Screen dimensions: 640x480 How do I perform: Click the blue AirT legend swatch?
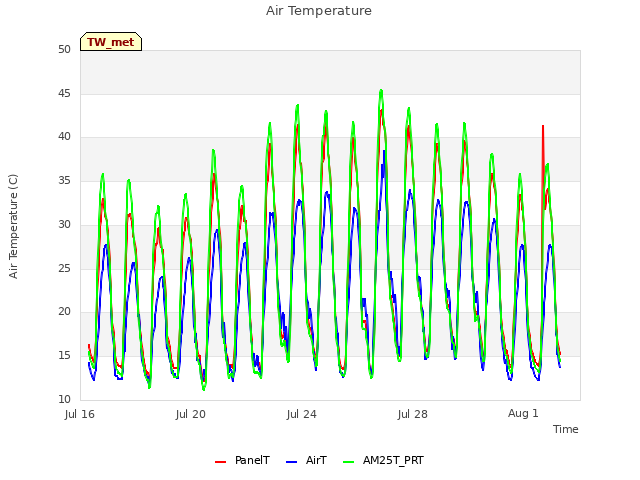point(291,462)
